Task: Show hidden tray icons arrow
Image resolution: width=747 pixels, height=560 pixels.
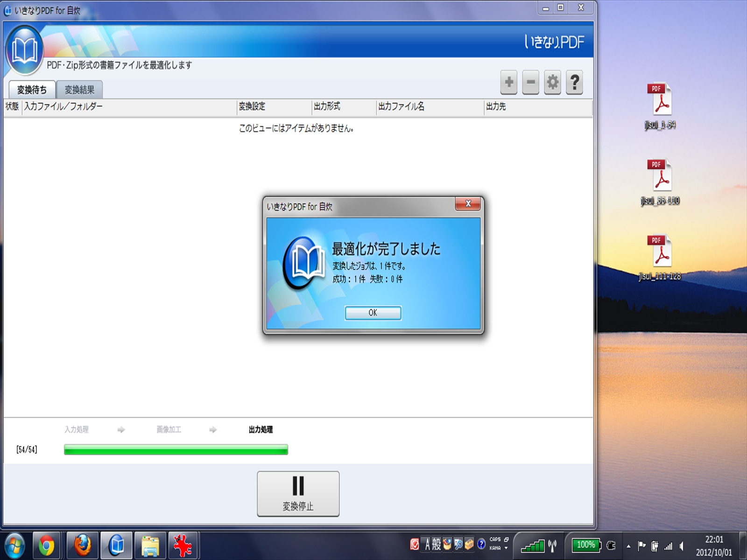Action: [x=628, y=546]
